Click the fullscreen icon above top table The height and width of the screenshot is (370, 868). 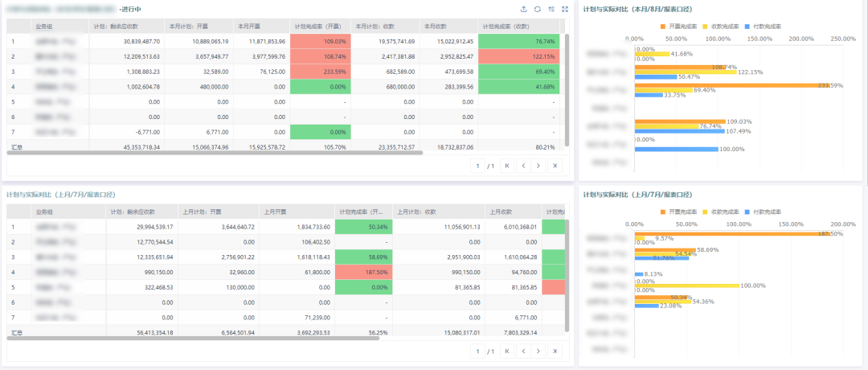(x=565, y=9)
